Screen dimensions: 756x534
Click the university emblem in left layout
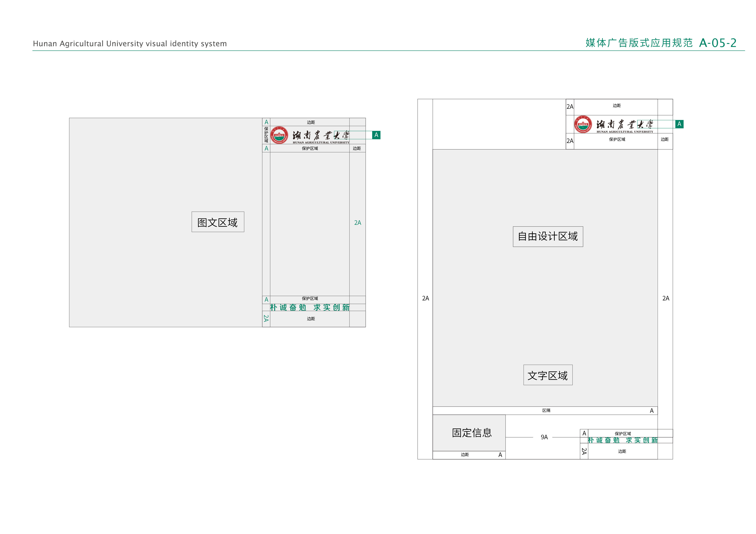[279, 135]
